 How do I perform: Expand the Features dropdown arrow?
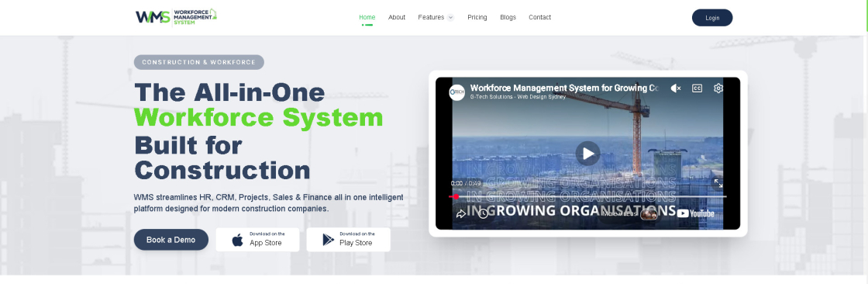[x=450, y=17]
